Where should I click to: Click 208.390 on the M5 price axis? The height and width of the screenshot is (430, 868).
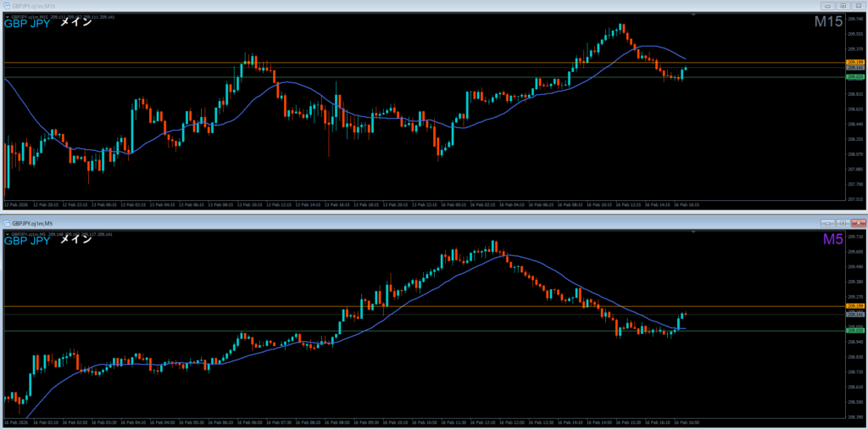click(x=855, y=416)
